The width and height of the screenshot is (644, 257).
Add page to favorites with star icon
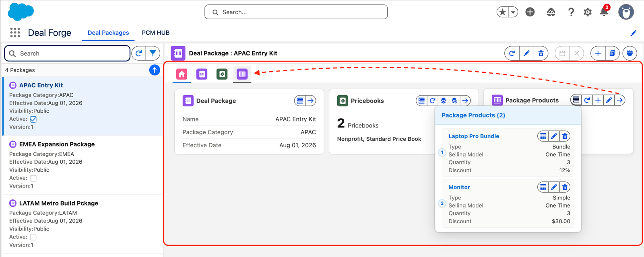tap(502, 12)
